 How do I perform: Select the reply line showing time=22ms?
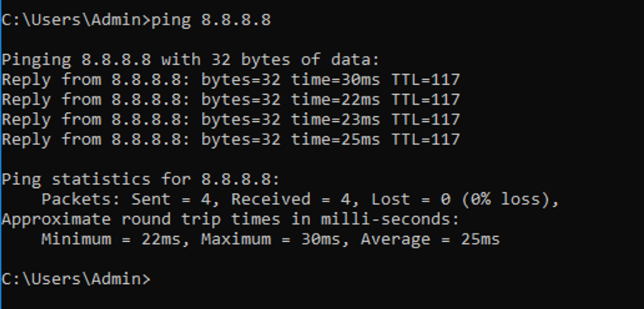click(230, 100)
